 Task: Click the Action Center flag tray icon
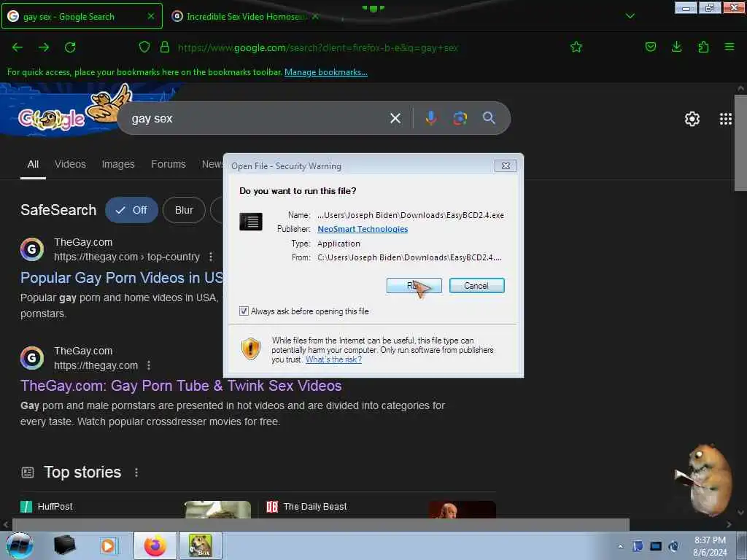tap(638, 546)
